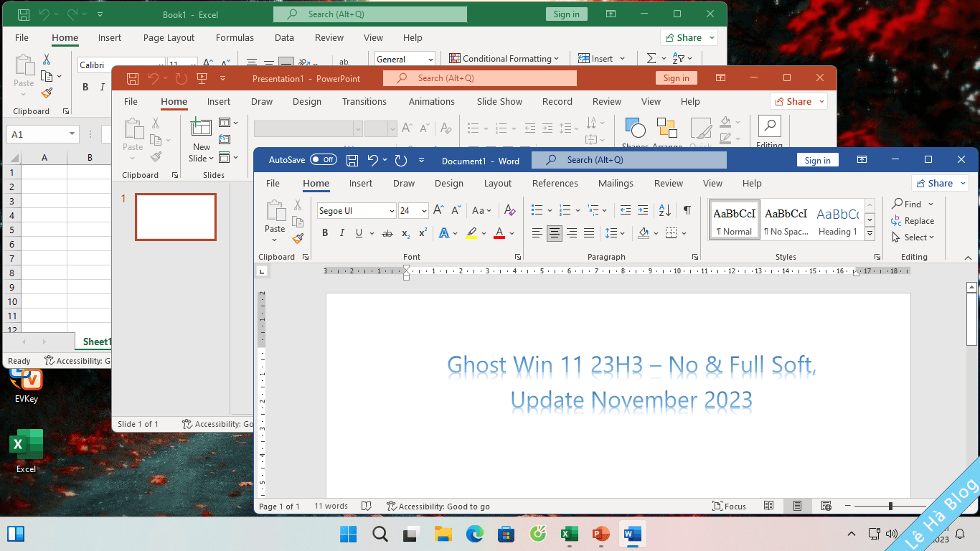Open the Transitions tab in PowerPoint
980x551 pixels.
(x=364, y=102)
